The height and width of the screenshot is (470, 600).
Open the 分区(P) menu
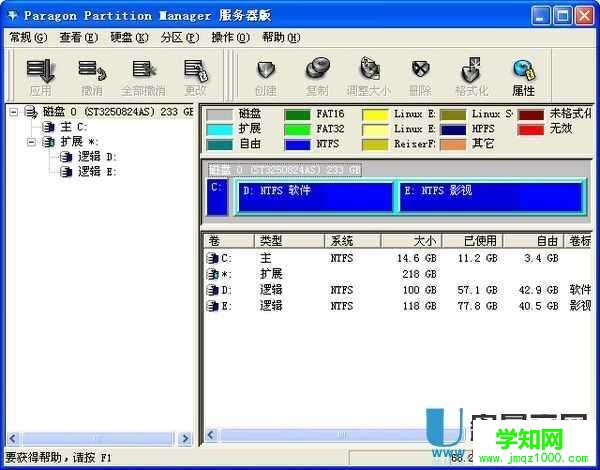coord(180,38)
